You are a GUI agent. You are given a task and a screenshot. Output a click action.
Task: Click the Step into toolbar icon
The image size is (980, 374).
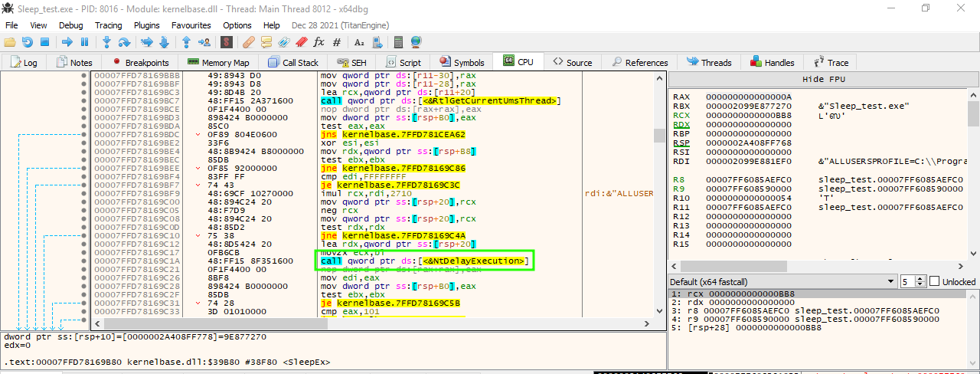click(107, 41)
